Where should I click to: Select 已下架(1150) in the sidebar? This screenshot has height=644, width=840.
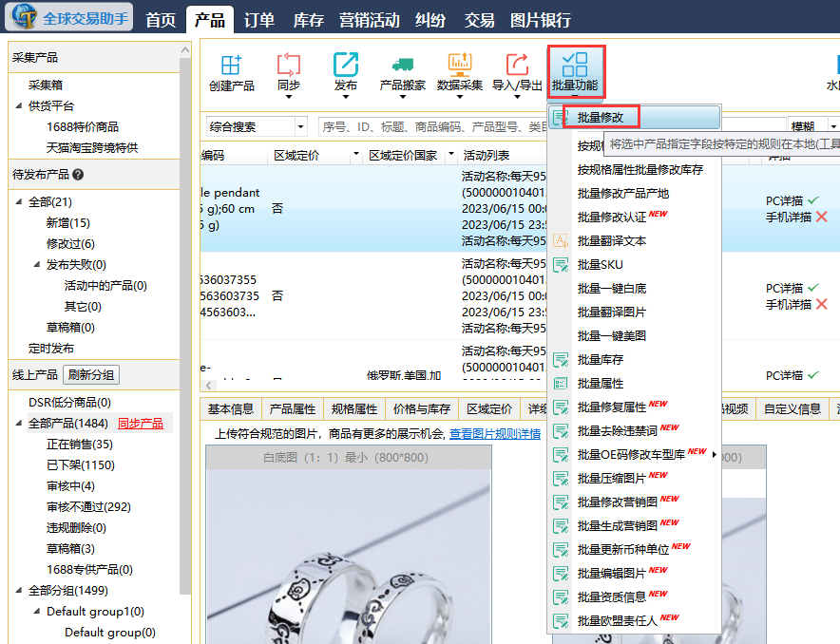[81, 465]
